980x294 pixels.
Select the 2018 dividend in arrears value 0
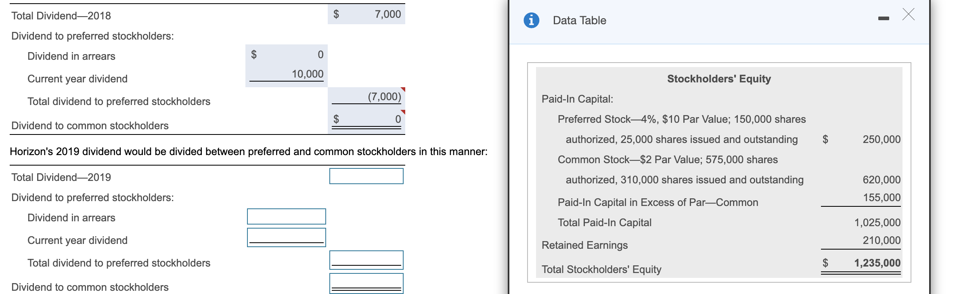click(320, 55)
